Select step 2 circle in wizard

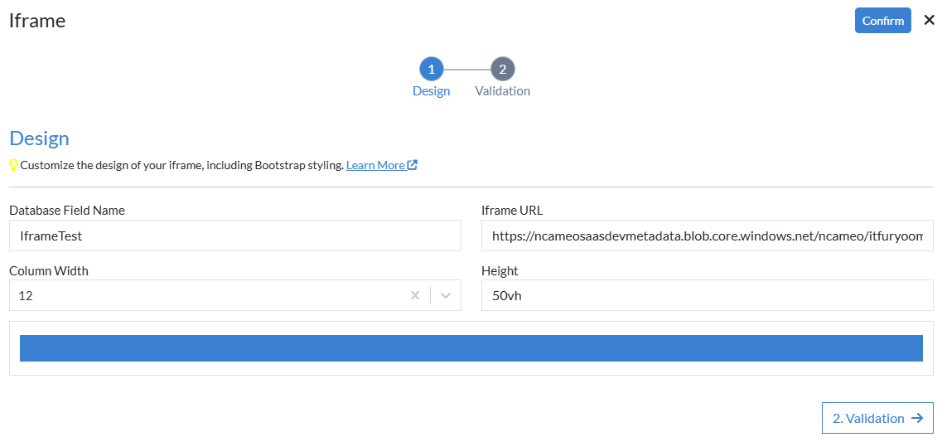[x=503, y=69]
